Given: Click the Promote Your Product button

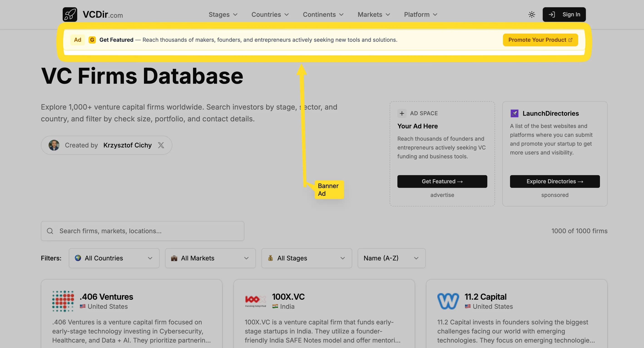Looking at the screenshot, I should click(x=540, y=40).
